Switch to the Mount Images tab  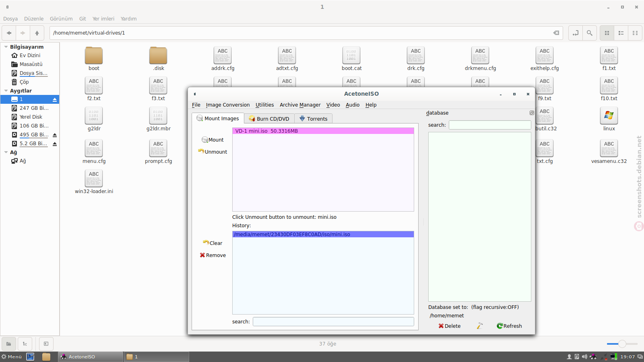coord(218,118)
